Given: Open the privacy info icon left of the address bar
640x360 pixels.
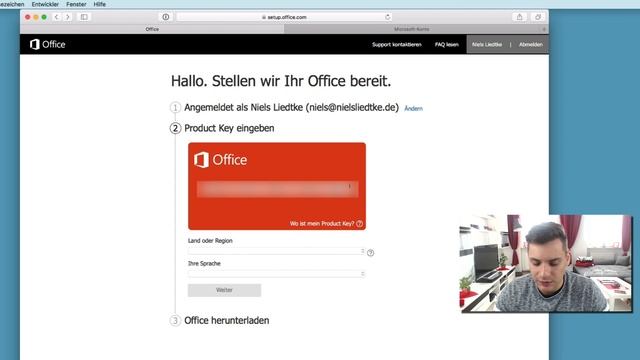Looking at the screenshot, I should click(165, 17).
